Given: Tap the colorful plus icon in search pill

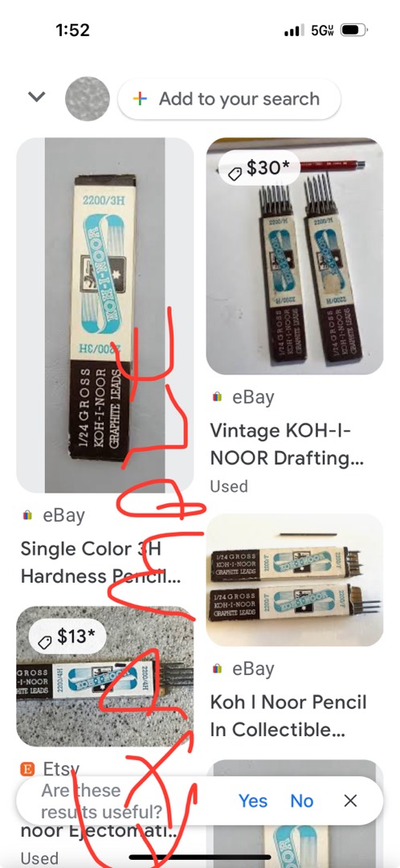Looking at the screenshot, I should point(141,99).
